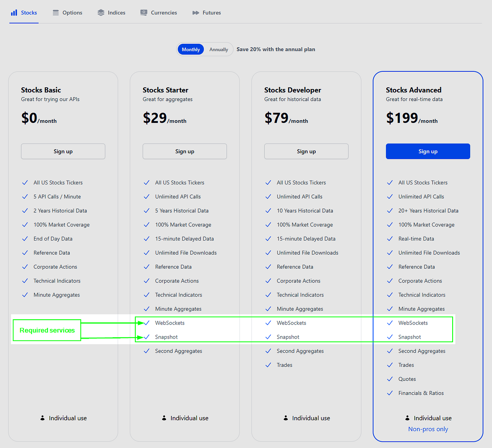Click the Indices layers icon

(x=101, y=13)
